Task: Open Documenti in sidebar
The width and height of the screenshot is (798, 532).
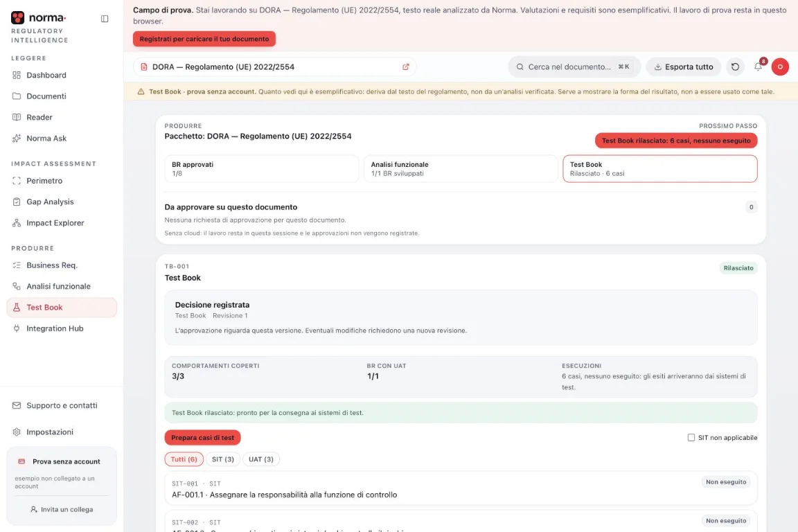Action: (62, 96)
